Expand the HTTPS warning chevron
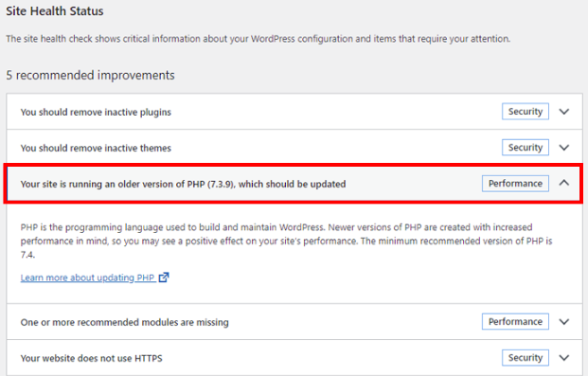Viewport: 588px width, 376px height. pos(564,358)
